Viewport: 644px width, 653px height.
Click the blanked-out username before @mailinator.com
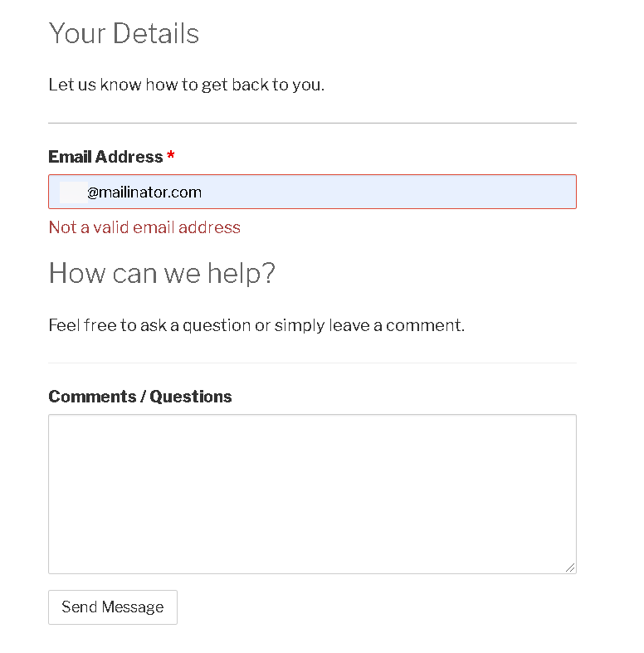pos(73,192)
